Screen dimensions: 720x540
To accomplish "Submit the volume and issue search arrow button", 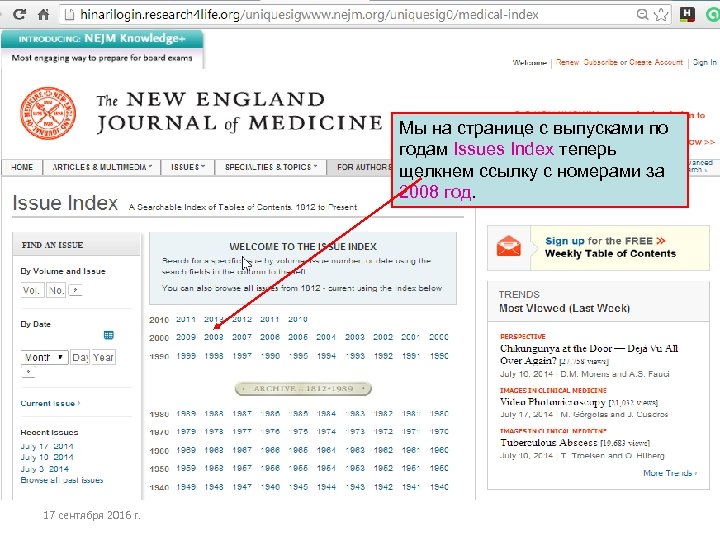I will click(x=75, y=290).
